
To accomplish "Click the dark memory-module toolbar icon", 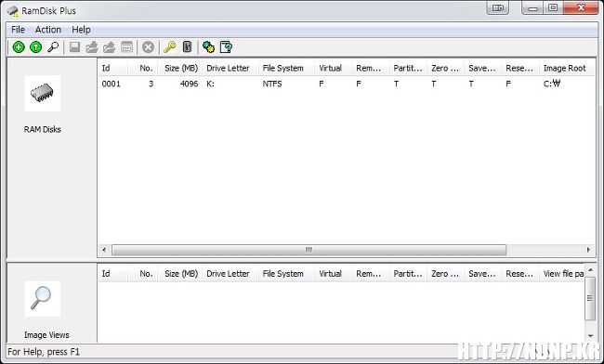I will 187,47.
